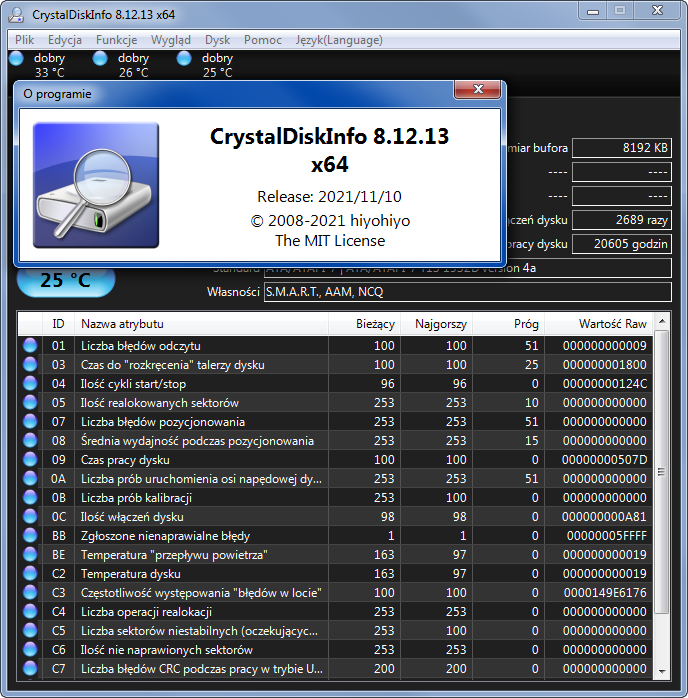Viewport: 688px width, 698px height.
Task: Click the CrystalDiskInfo disk magnifier logo
Action: point(96,185)
